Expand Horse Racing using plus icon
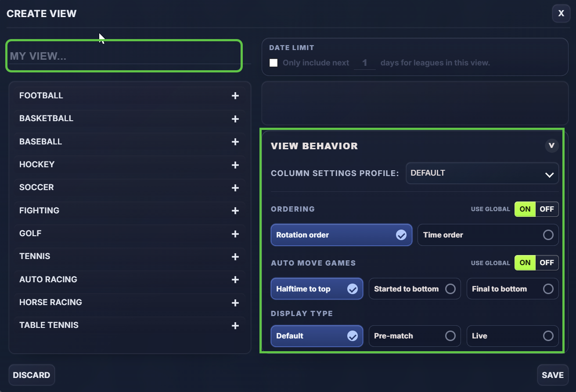This screenshot has width=576, height=392. click(x=235, y=303)
